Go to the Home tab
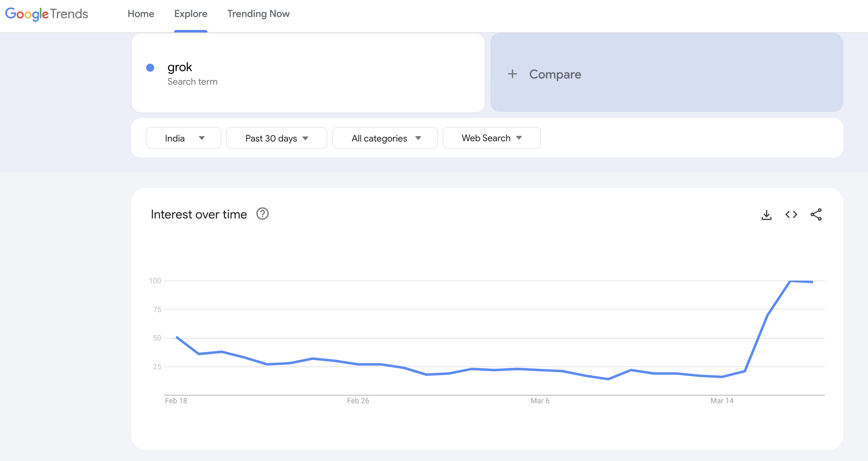Screen dimensions: 868x461 click(x=141, y=14)
